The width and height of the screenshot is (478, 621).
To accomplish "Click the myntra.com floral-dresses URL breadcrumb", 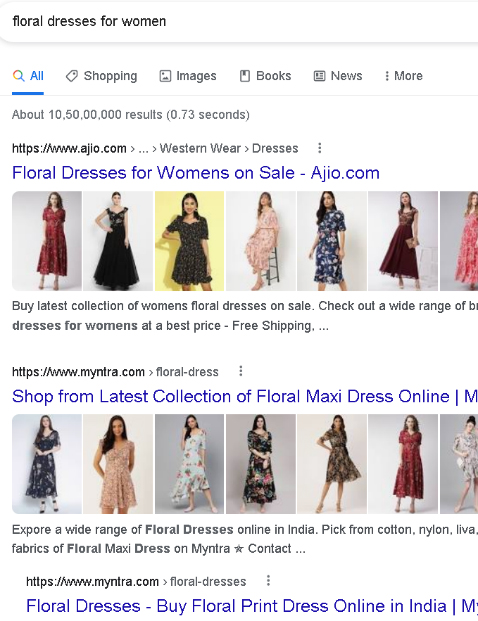I will pyautogui.click(x=136, y=581).
